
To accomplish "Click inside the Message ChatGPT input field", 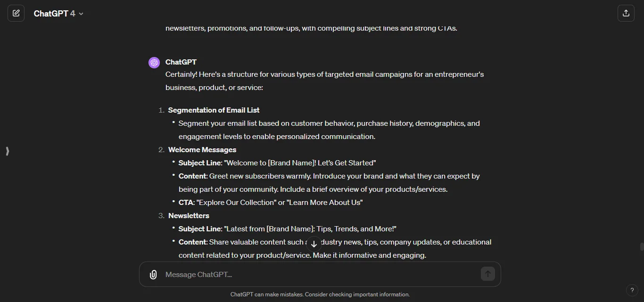I will [283, 274].
